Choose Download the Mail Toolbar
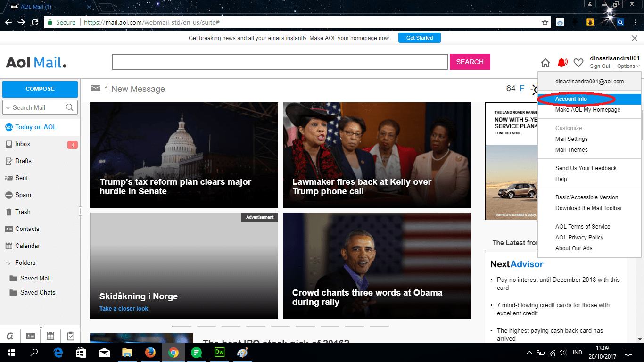This screenshot has width=644, height=362. (x=589, y=208)
